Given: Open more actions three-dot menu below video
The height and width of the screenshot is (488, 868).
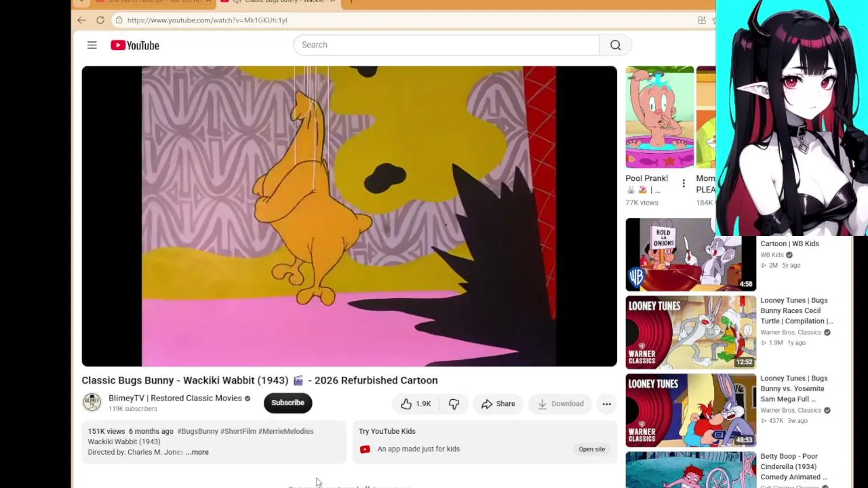Looking at the screenshot, I should (607, 404).
